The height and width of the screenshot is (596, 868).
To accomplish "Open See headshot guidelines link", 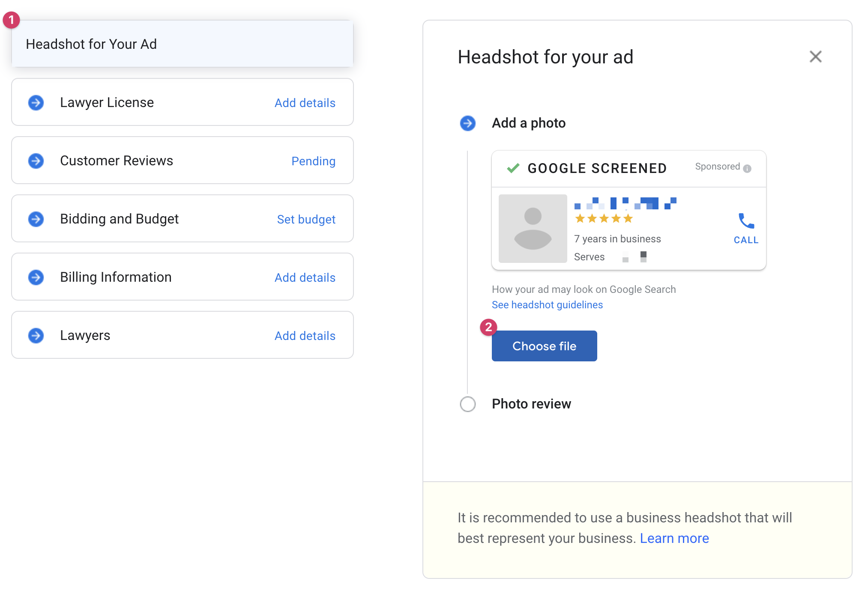I will (x=547, y=305).
